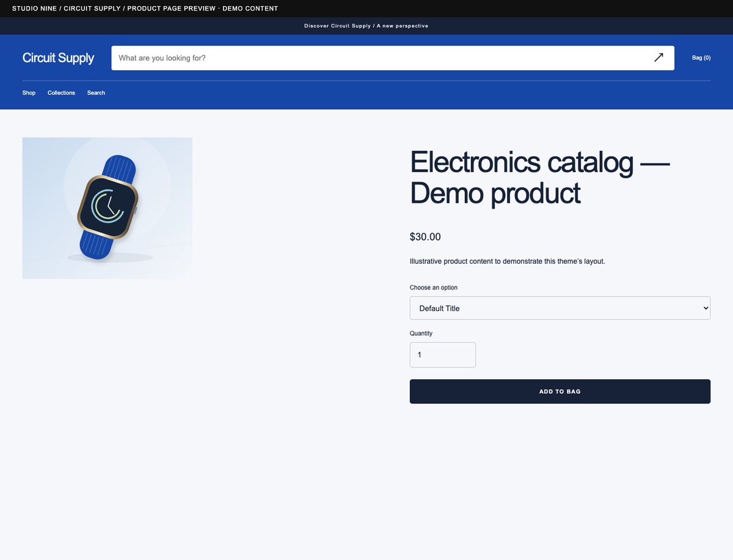
Task: Open the Bag (0) link
Action: coord(701,57)
